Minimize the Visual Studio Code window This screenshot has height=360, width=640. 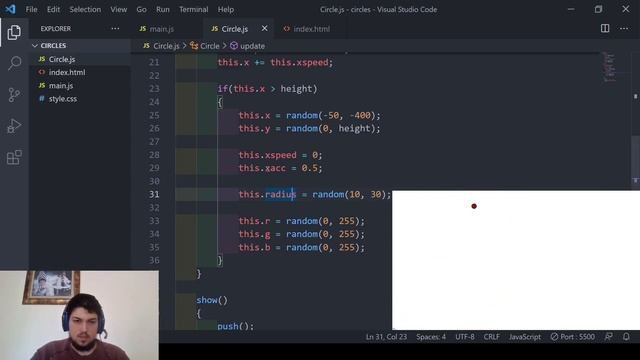coord(571,9)
